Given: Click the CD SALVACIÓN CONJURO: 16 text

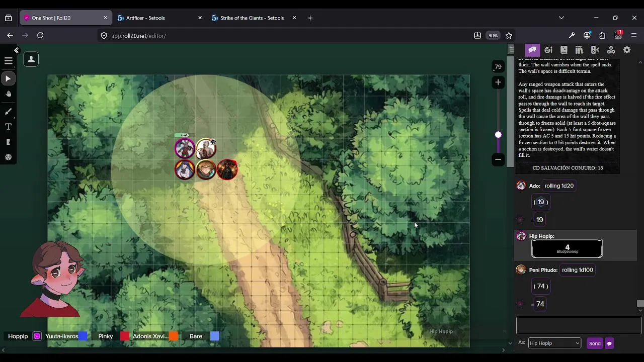Looking at the screenshot, I should (568, 168).
